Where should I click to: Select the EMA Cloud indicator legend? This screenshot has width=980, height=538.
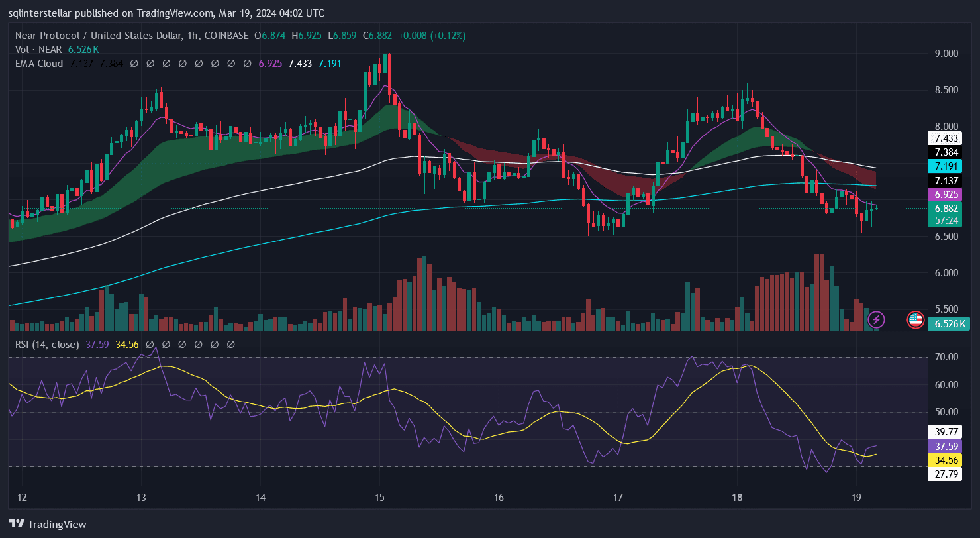point(38,64)
